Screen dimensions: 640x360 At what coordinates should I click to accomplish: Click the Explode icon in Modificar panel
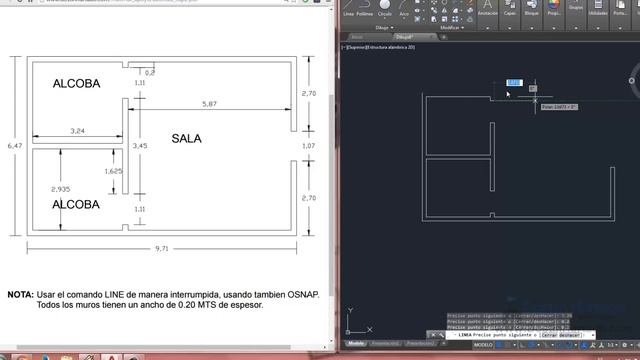[470, 10]
